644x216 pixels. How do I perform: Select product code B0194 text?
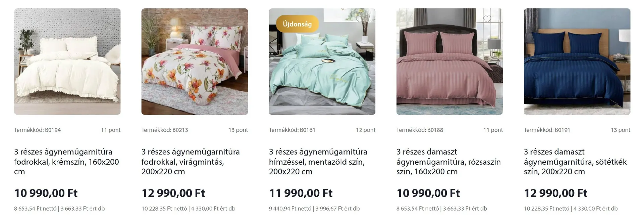[x=37, y=130]
